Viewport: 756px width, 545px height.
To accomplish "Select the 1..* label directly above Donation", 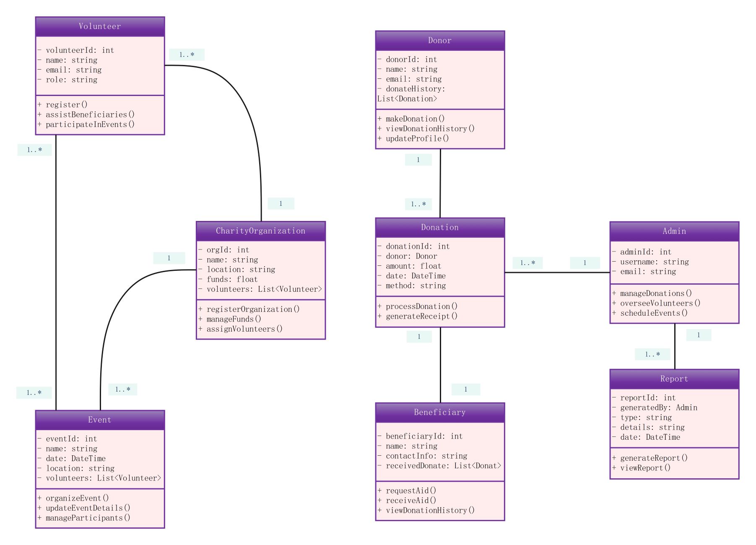I will (418, 204).
